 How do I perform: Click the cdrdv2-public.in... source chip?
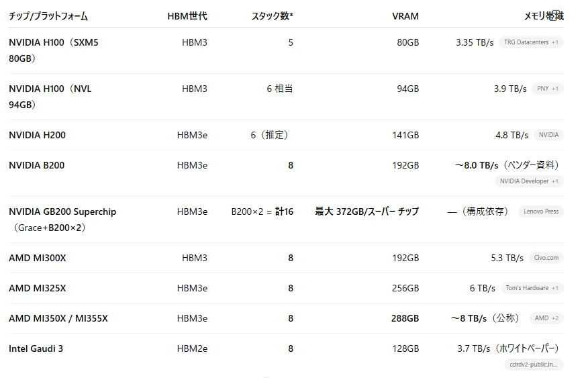[533, 365]
